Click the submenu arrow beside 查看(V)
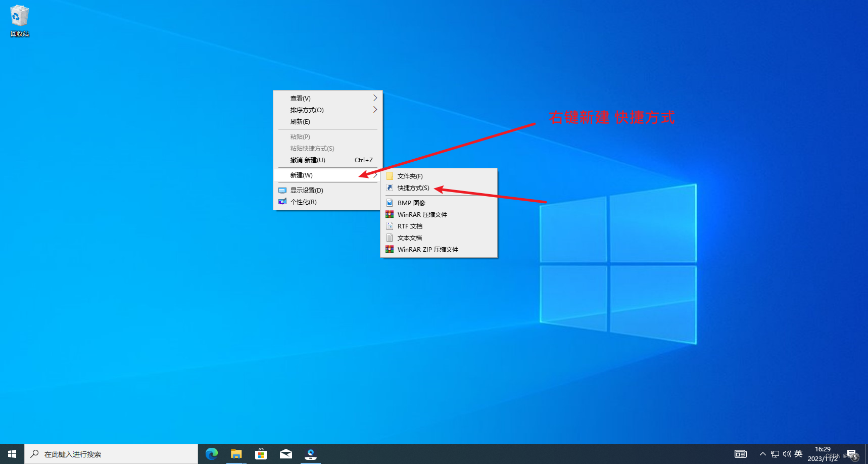This screenshot has width=868, height=464. (x=375, y=98)
